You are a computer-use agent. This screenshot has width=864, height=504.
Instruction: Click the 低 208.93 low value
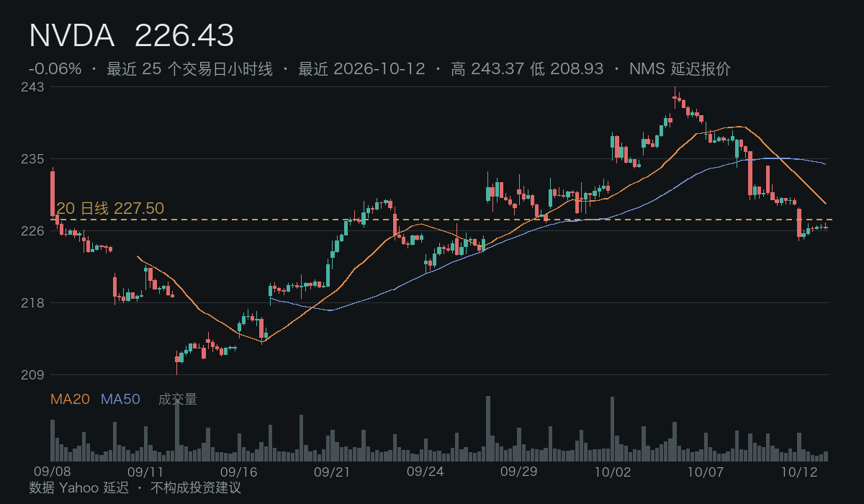(567, 69)
